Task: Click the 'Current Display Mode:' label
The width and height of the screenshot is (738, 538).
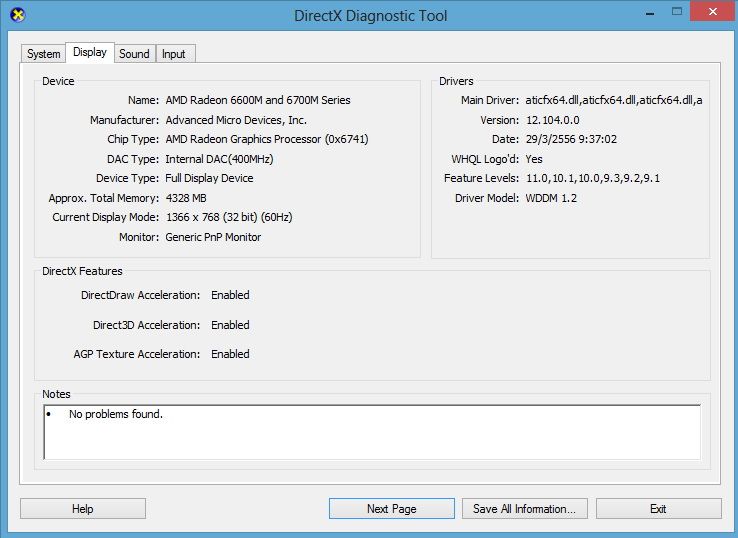Action: [x=106, y=217]
